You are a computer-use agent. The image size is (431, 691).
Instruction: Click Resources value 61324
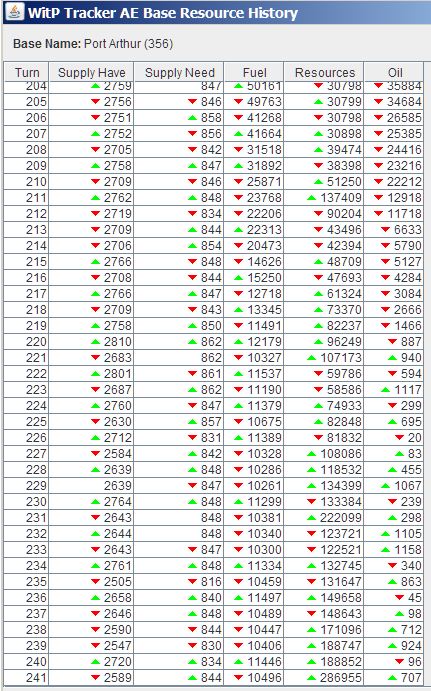[x=344, y=293]
